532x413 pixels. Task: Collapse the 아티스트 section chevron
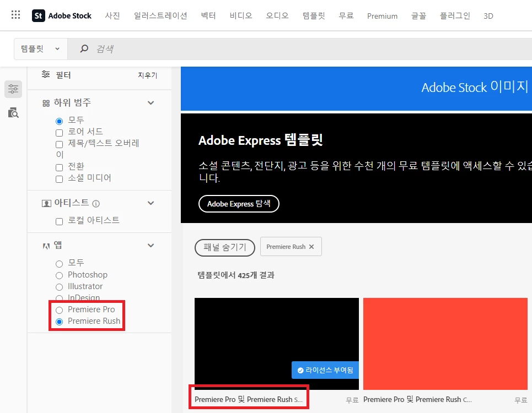[x=151, y=203]
